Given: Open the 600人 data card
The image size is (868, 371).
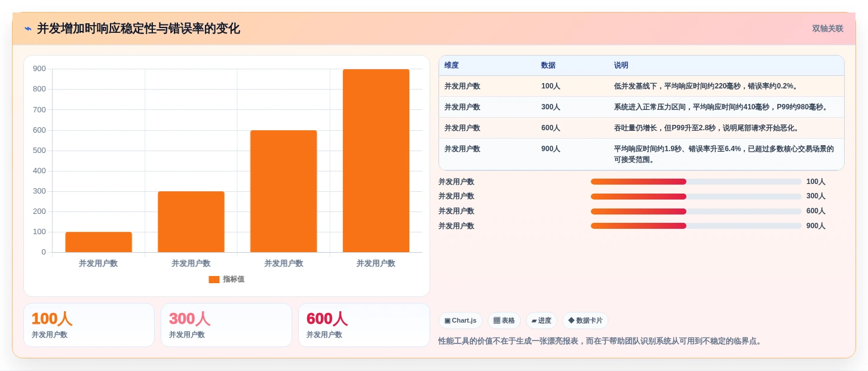Looking at the screenshot, I should [x=364, y=325].
